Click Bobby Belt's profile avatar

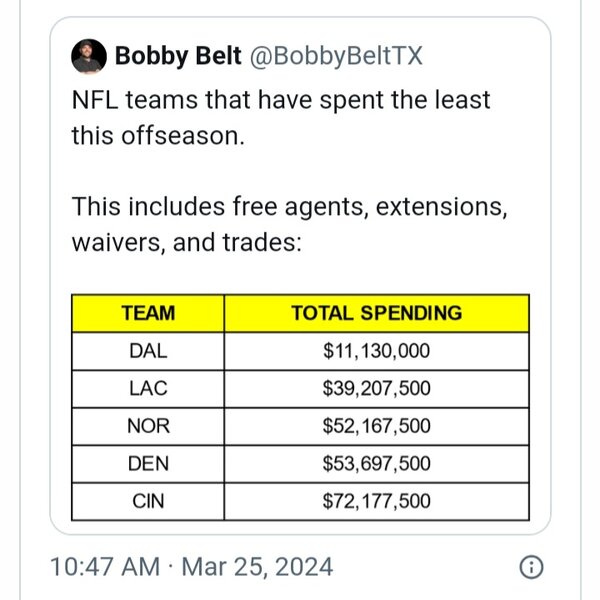[x=89, y=56]
